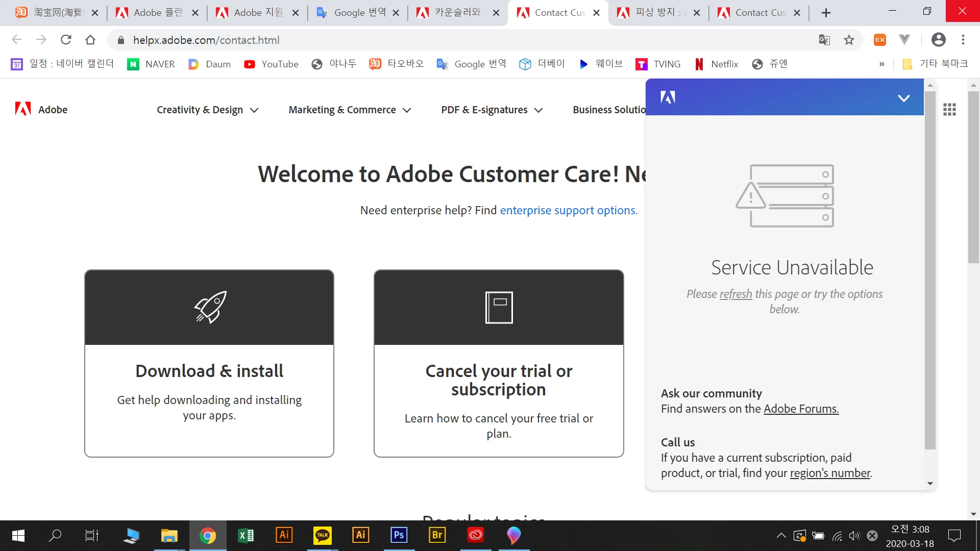Click the chat panel vertical scrollbar
Screen dimensions: 980x551
coord(930,270)
